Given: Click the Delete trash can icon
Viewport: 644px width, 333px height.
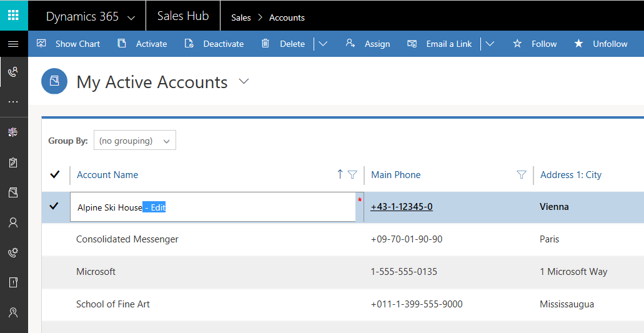Looking at the screenshot, I should pos(265,44).
